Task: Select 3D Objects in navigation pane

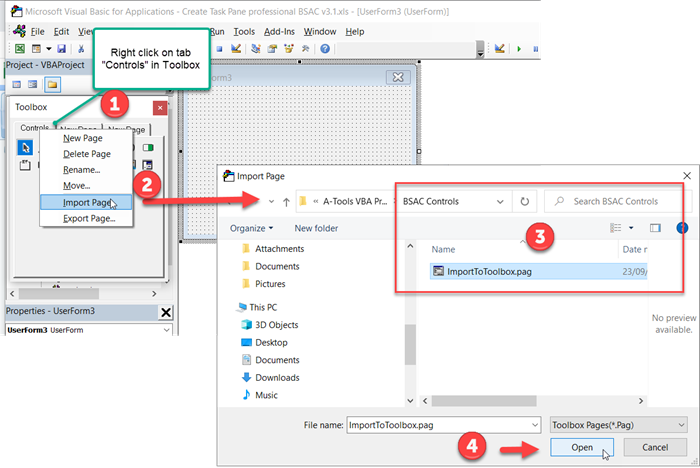Action: (270, 325)
